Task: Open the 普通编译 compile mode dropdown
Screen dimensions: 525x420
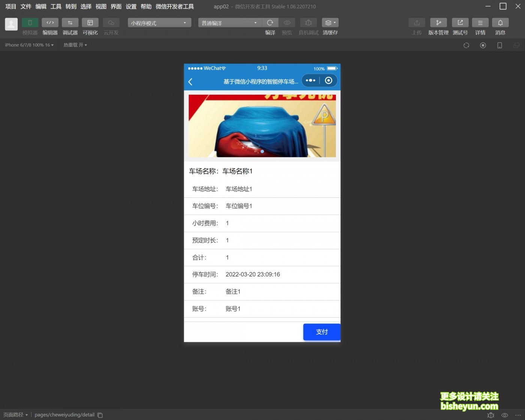Action: [230, 23]
